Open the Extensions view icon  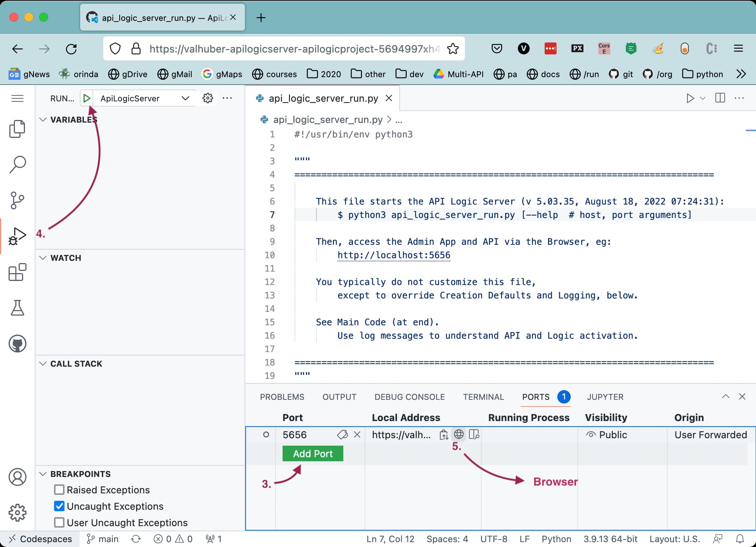point(17,272)
